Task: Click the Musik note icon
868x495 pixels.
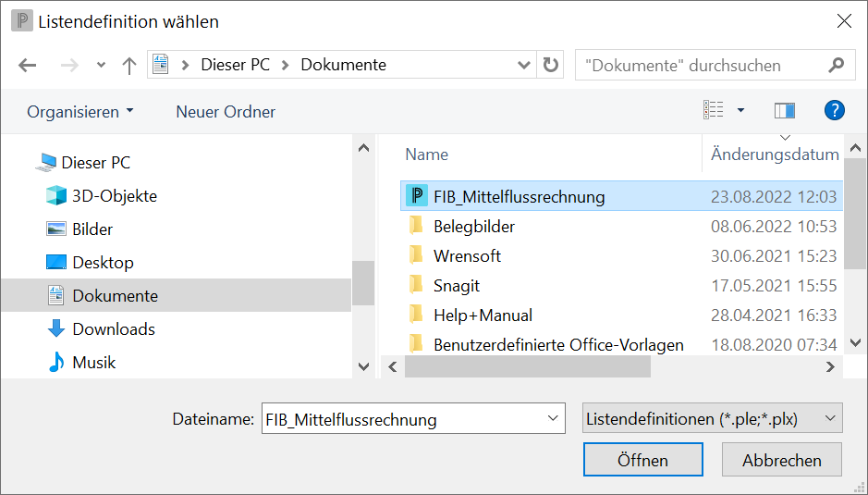Action: [x=55, y=362]
